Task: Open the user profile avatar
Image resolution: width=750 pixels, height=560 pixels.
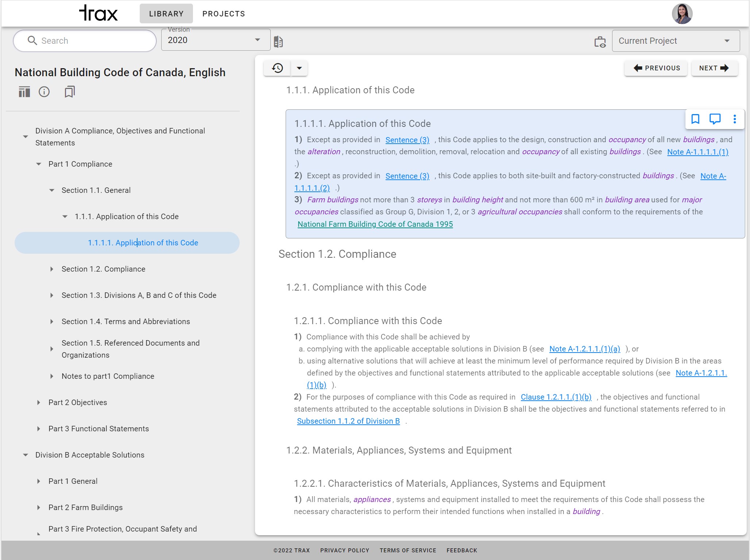Action: click(682, 14)
